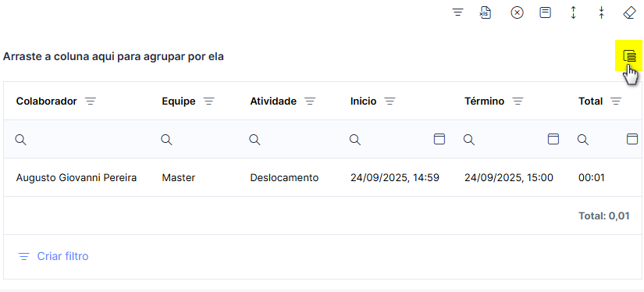Screen dimensions: 644x292
Task: Click the search icon under Equipe column
Action: [166, 140]
